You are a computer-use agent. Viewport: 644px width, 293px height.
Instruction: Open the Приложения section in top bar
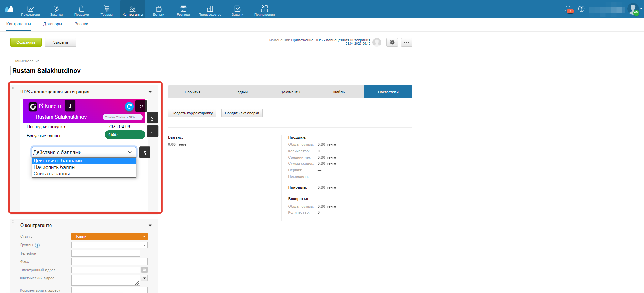pos(264,10)
